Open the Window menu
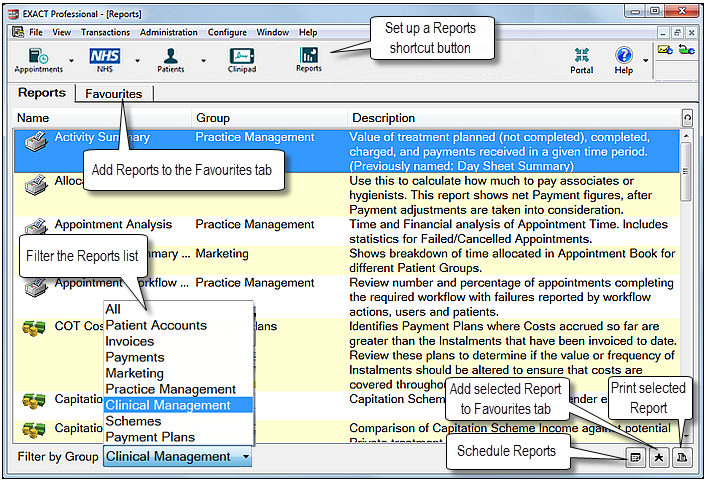This screenshot has height=481, width=706. (272, 32)
